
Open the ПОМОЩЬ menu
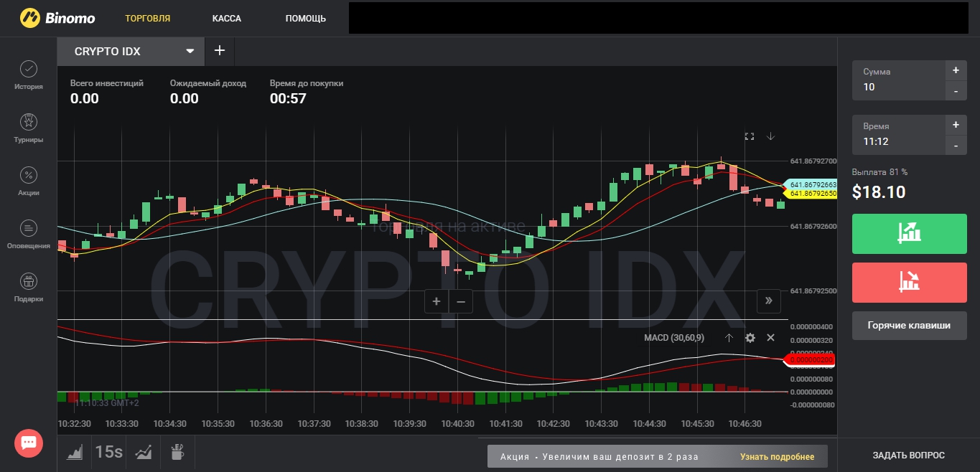tap(306, 18)
